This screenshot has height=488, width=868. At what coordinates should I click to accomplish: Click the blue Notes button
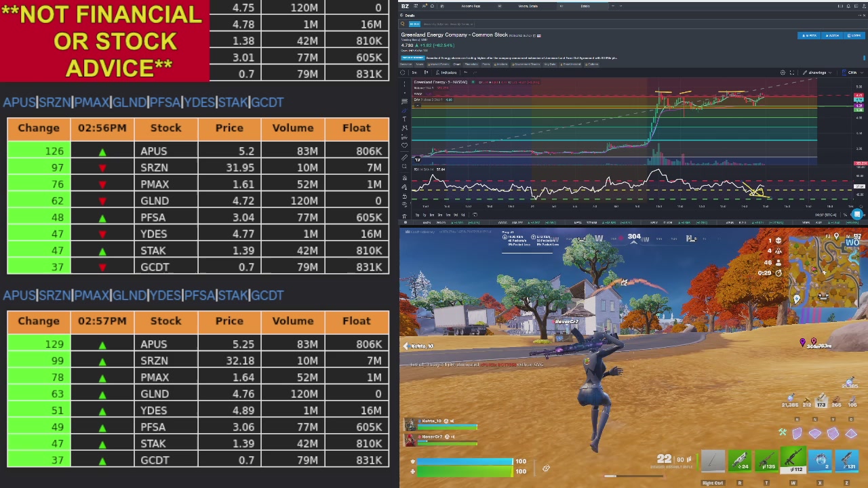click(854, 35)
